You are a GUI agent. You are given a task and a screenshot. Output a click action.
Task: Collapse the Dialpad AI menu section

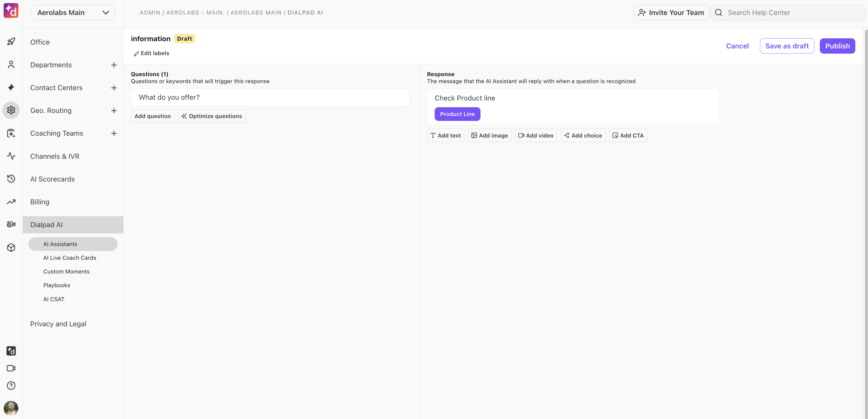point(73,225)
